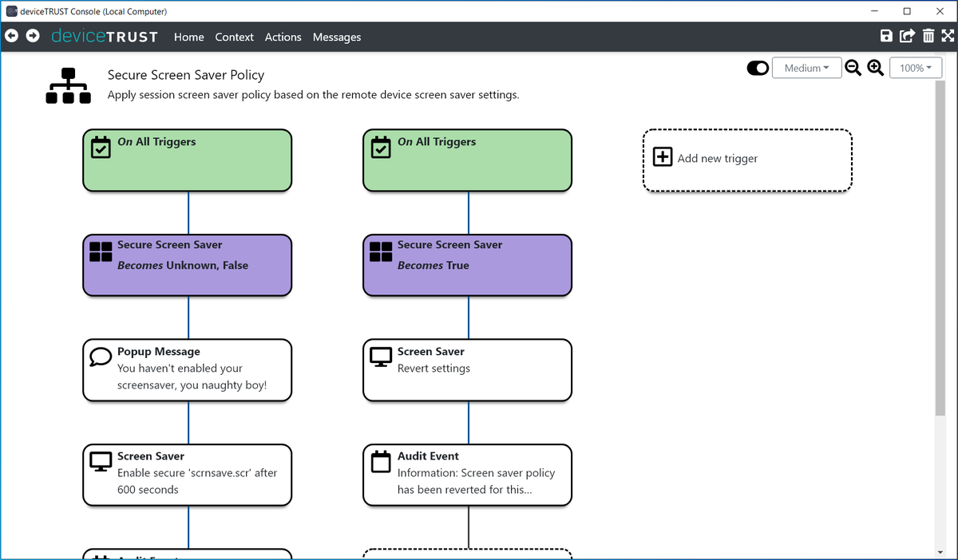Click calendar-check icon in left On All Triggers
Viewport: 958px width, 560px height.
click(101, 148)
